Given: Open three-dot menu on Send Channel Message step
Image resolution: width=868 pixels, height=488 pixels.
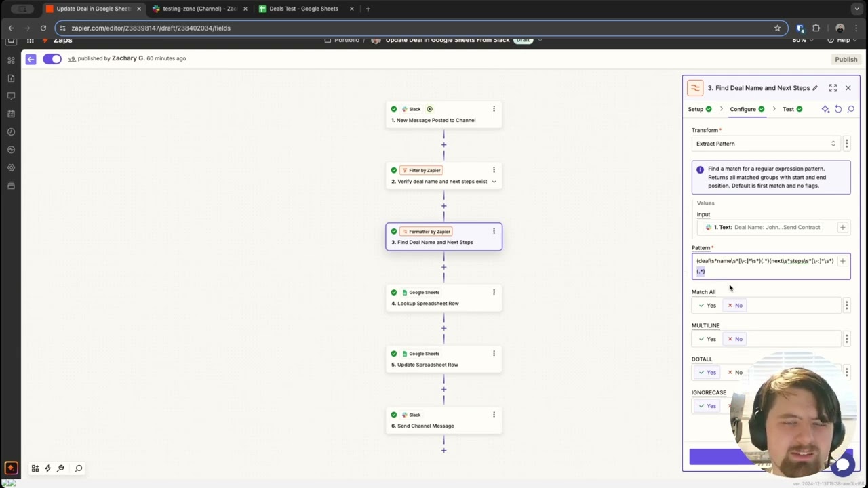Looking at the screenshot, I should 494,414.
